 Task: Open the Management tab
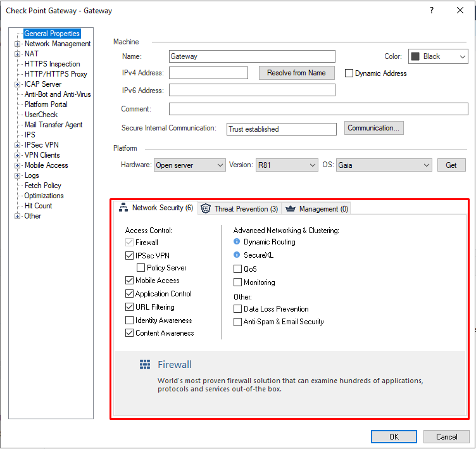tap(316, 208)
